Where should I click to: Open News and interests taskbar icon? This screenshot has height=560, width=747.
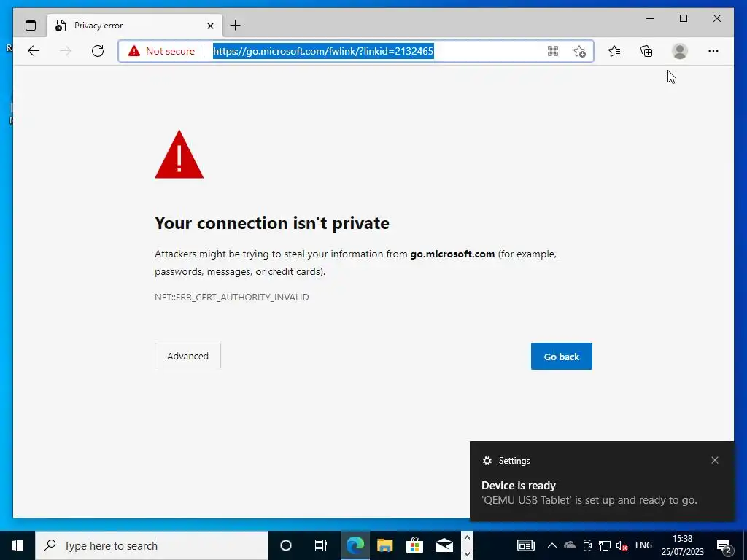tap(526, 545)
